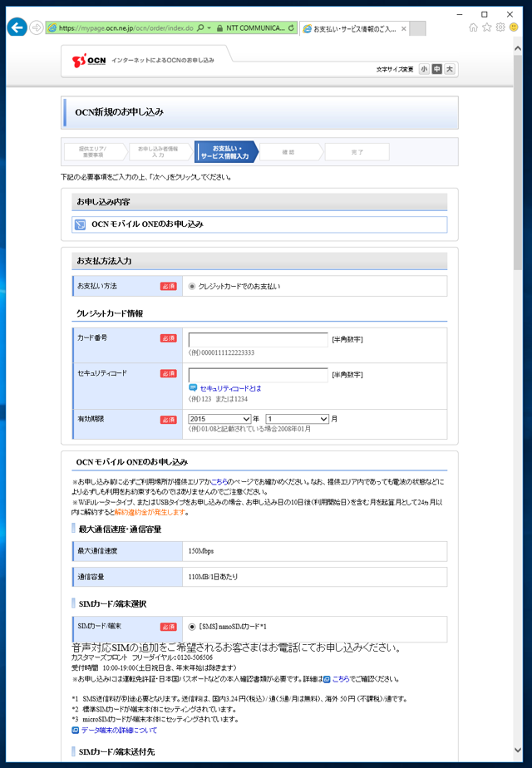Image resolution: width=532 pixels, height=768 pixels.
Task: Click the NTT COMMUNICA... certificate label
Action: coord(255,28)
